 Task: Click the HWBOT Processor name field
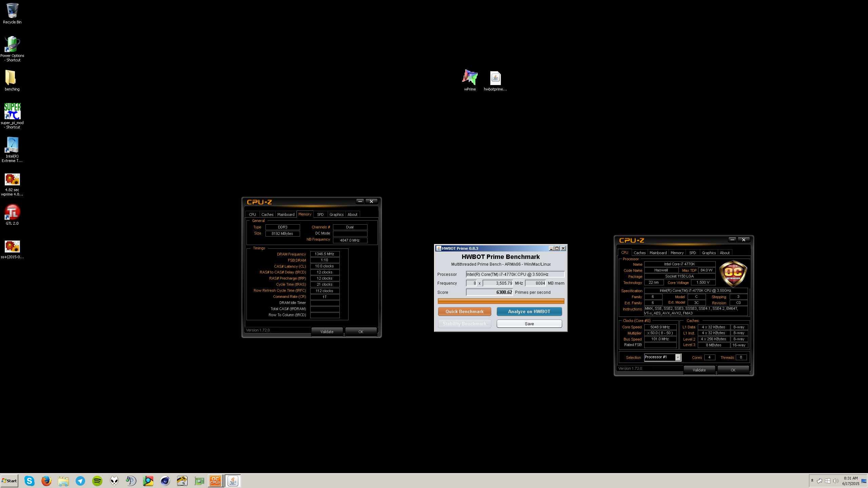click(515, 274)
